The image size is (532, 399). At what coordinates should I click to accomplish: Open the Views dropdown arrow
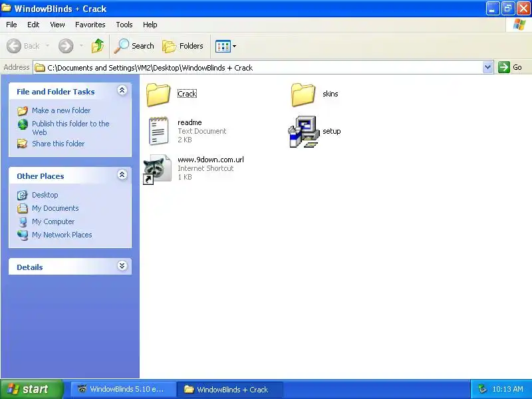(x=234, y=46)
